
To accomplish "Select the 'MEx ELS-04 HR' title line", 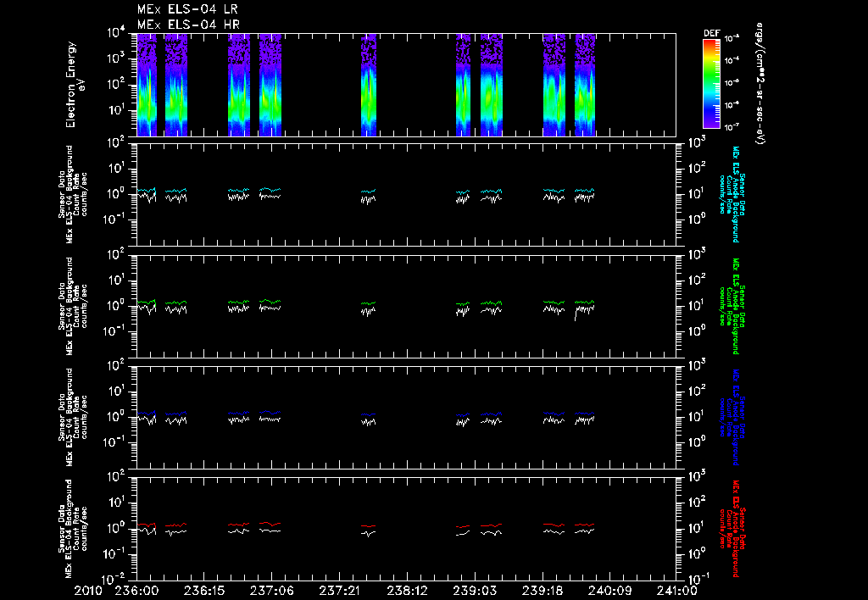I will 188,25.
